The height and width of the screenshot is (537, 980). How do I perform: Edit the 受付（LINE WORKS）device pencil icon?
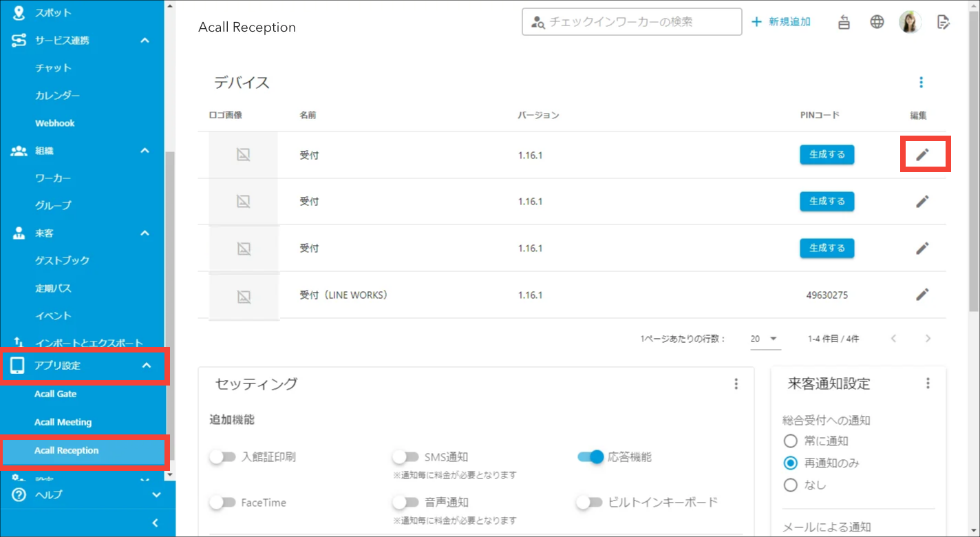coord(922,295)
